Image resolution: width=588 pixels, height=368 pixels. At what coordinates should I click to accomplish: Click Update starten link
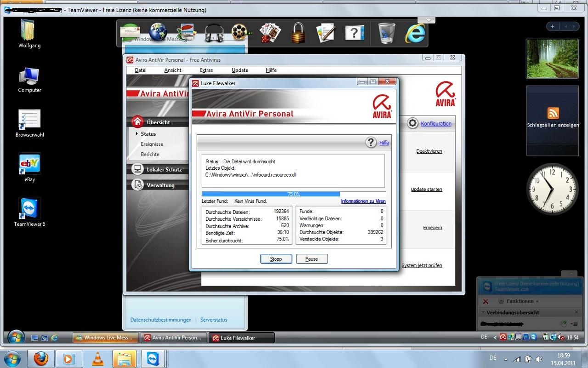pos(426,190)
